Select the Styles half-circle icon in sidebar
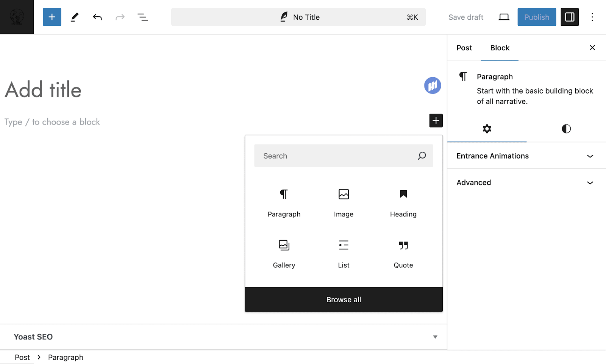Screen dimensions: 606x364 [566, 129]
